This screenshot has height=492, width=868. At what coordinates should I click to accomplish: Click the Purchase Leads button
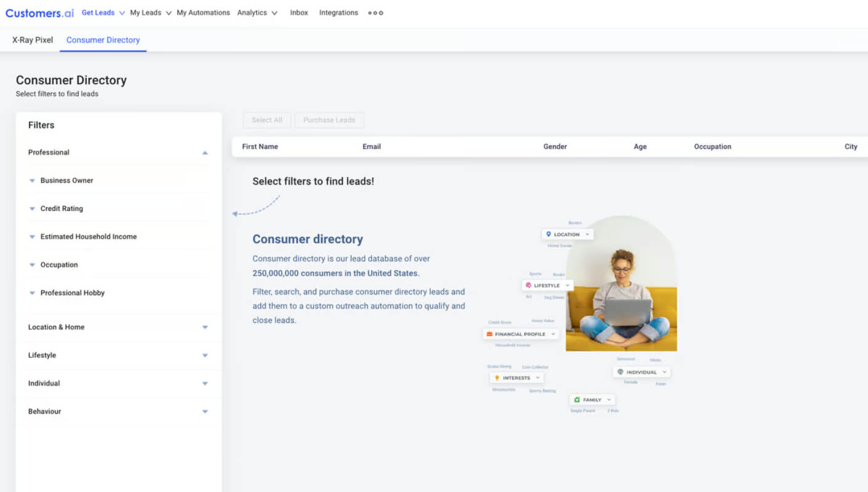pos(329,120)
